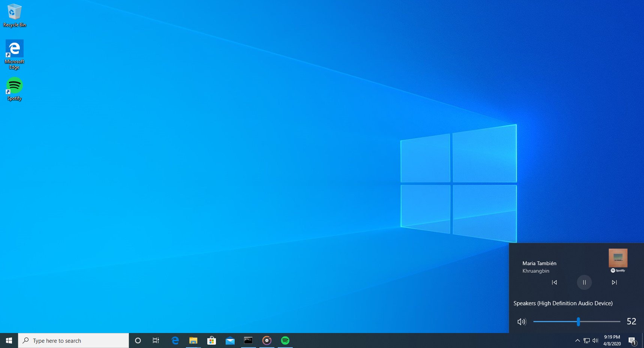Open Spotify from the taskbar
Image resolution: width=644 pixels, height=348 pixels.
click(286, 340)
